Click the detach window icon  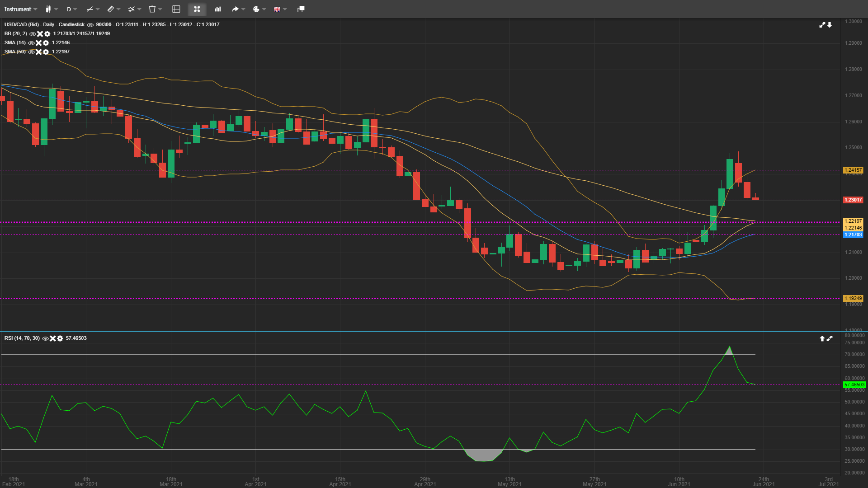click(x=301, y=9)
